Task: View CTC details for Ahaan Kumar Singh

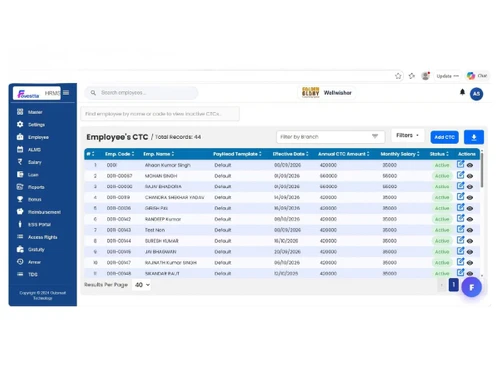Action: click(x=470, y=165)
